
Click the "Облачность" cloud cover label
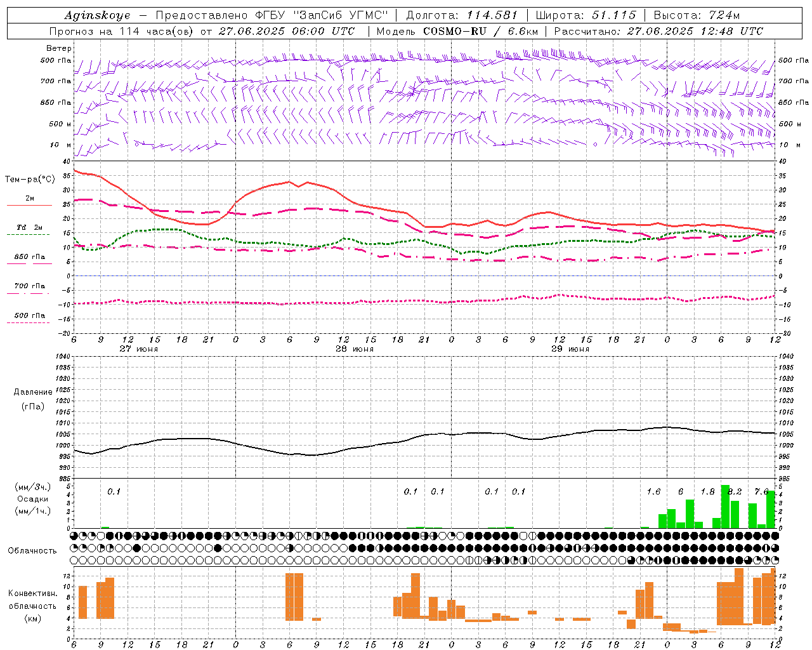tap(32, 551)
